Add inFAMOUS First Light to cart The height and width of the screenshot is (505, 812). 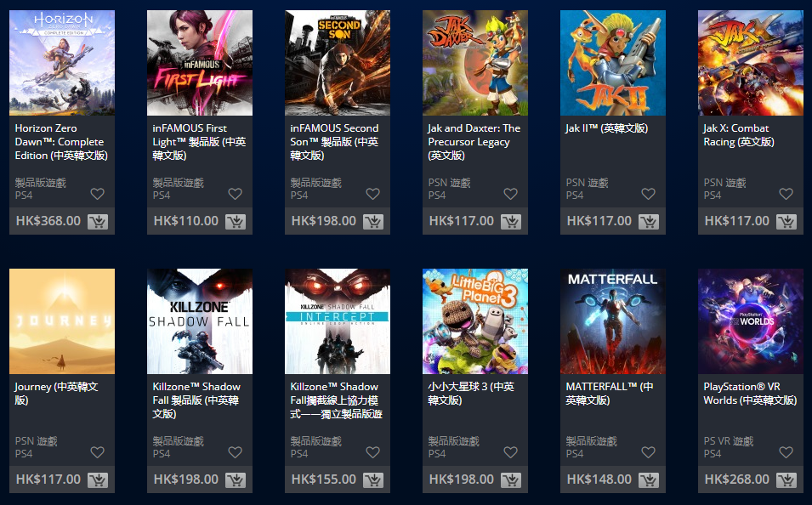[236, 222]
